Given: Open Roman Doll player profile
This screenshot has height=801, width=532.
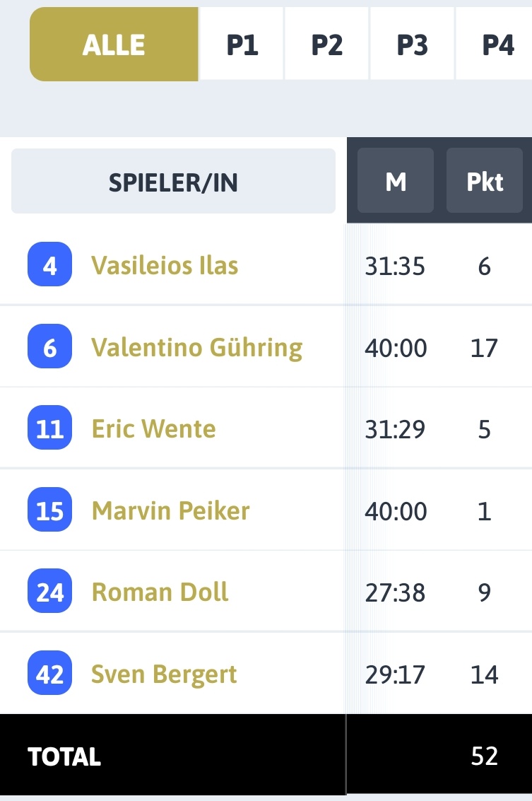Looking at the screenshot, I should point(160,592).
